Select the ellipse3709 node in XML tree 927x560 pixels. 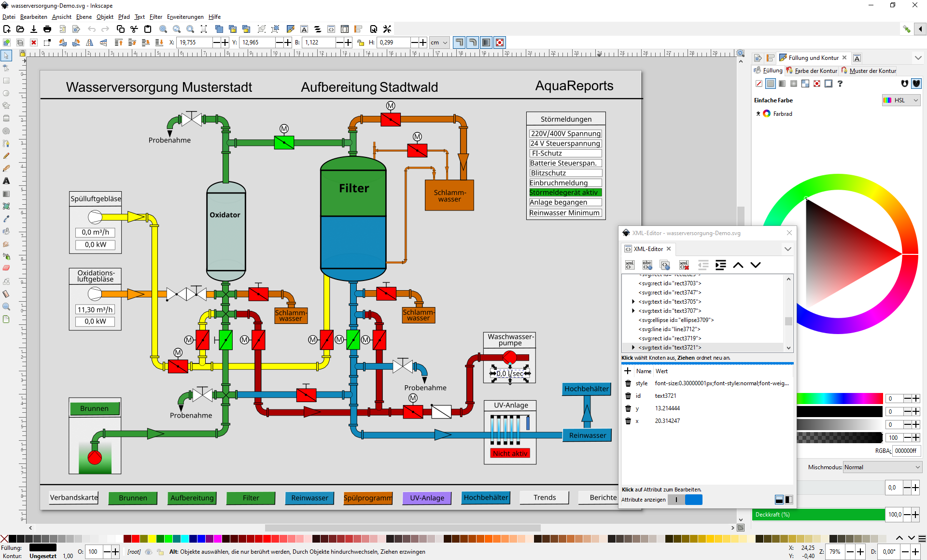(x=676, y=320)
